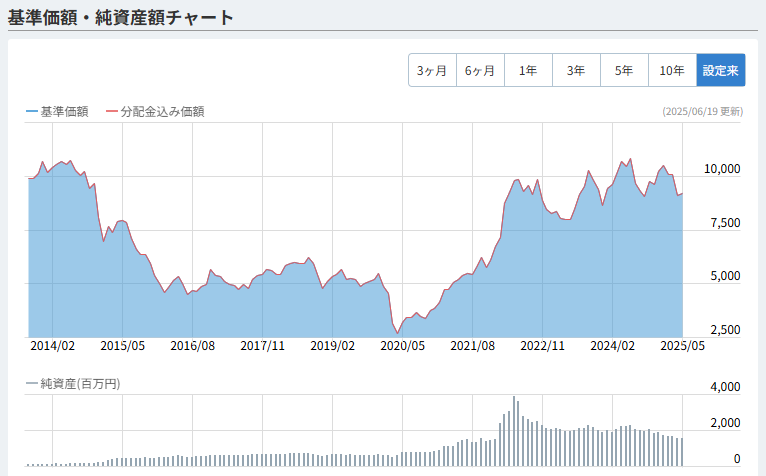This screenshot has height=476, width=766.
Task: Switch chart to 1年 range
Action: pyautogui.click(x=528, y=70)
